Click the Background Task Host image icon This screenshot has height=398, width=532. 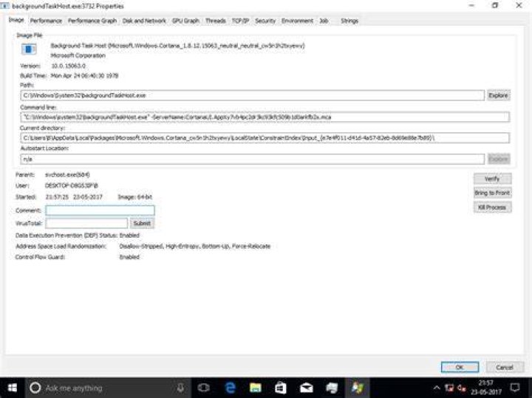pos(29,49)
